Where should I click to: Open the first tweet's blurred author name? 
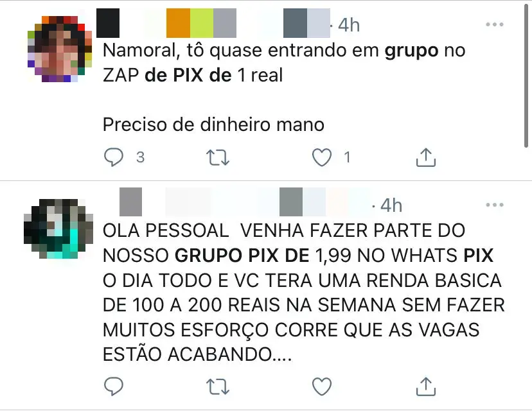[x=213, y=23]
